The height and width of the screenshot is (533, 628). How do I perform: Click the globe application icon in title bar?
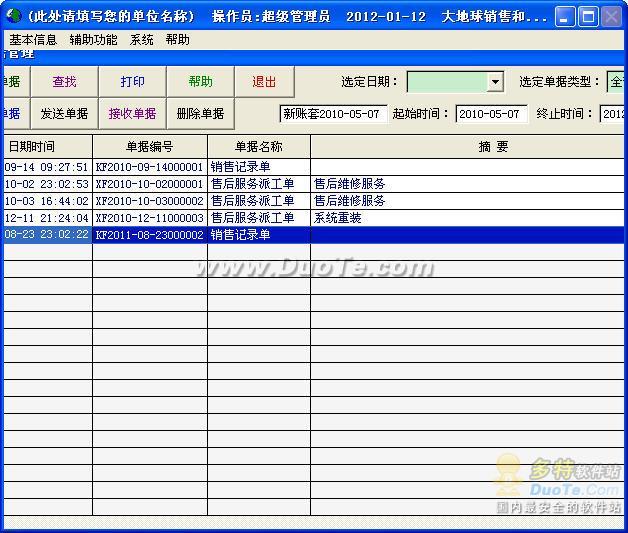(x=14, y=16)
